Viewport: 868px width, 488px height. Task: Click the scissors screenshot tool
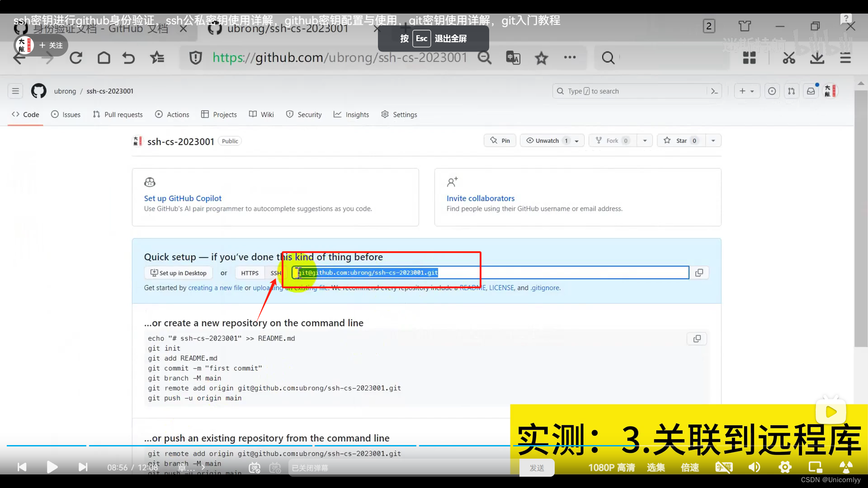point(789,58)
